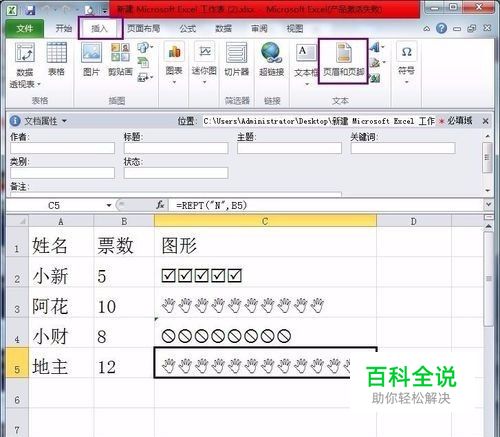
Task: Expand the formula bar with its chevron
Action: tap(489, 204)
